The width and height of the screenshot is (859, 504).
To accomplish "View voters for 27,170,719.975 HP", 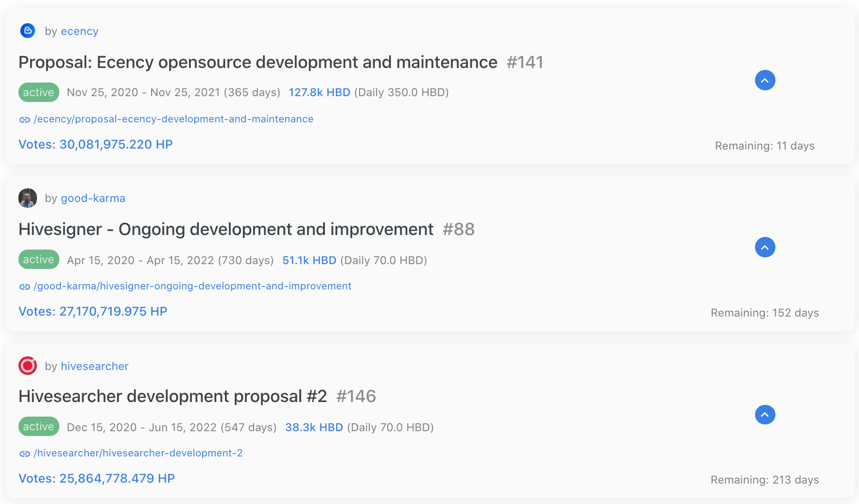I will (x=93, y=311).
